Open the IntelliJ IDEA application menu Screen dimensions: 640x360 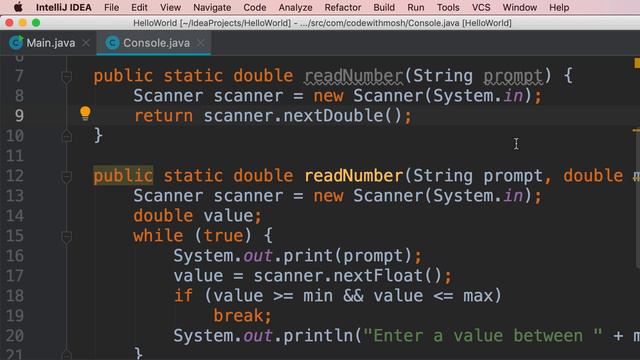pyautogui.click(x=64, y=7)
